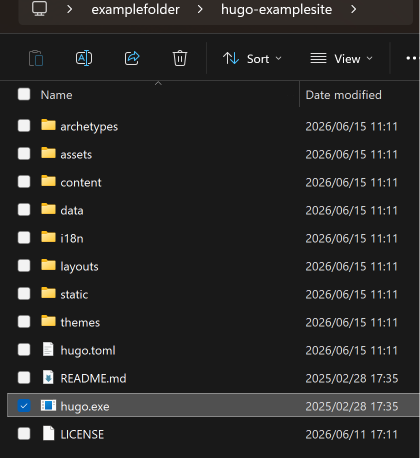
Task: Select the hugo.exe file name
Action: (85, 407)
